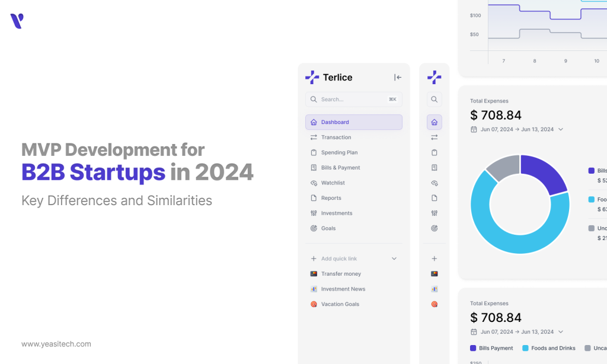Viewport: 607px width, 364px height.
Task: Click the Yeasitech V logo
Action: point(17,21)
